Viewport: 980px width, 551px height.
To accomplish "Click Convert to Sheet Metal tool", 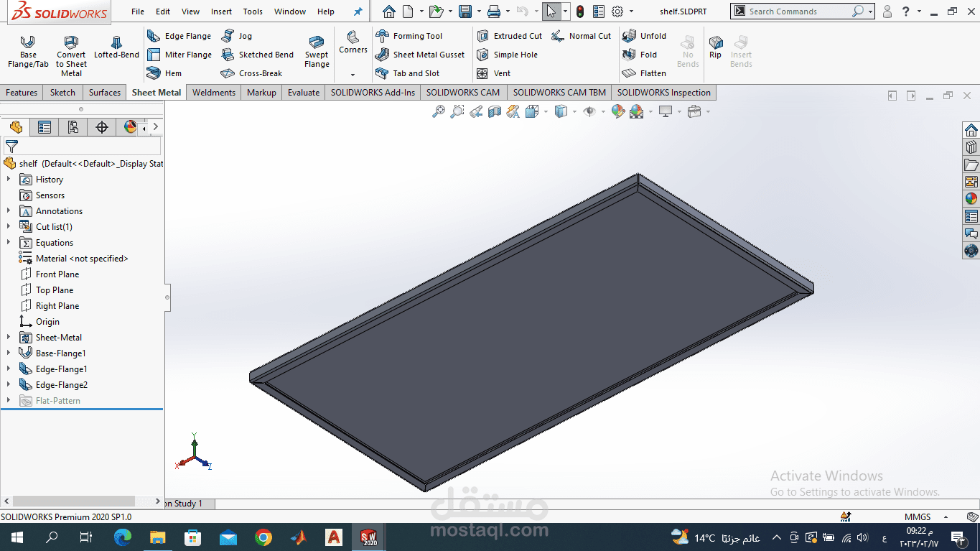I will (x=71, y=56).
